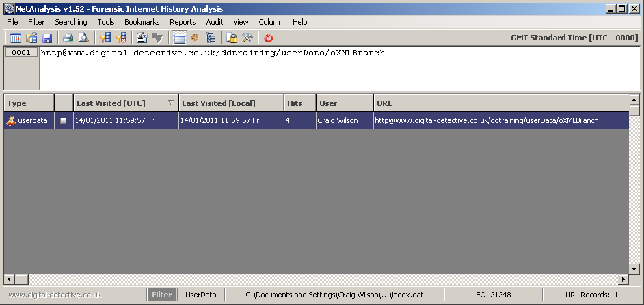Toggle the table grid view icon
The image size is (644, 305).
pos(179,38)
